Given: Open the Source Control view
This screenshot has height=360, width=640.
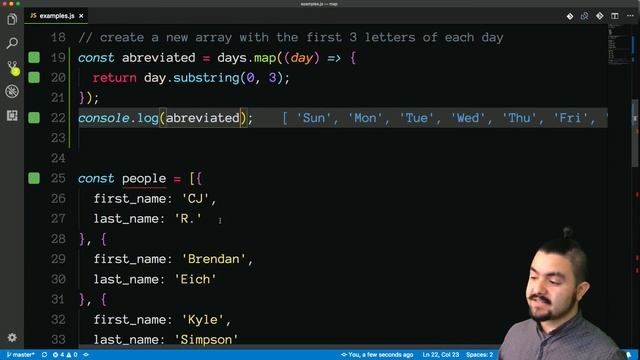Looking at the screenshot, I should pos(12,67).
